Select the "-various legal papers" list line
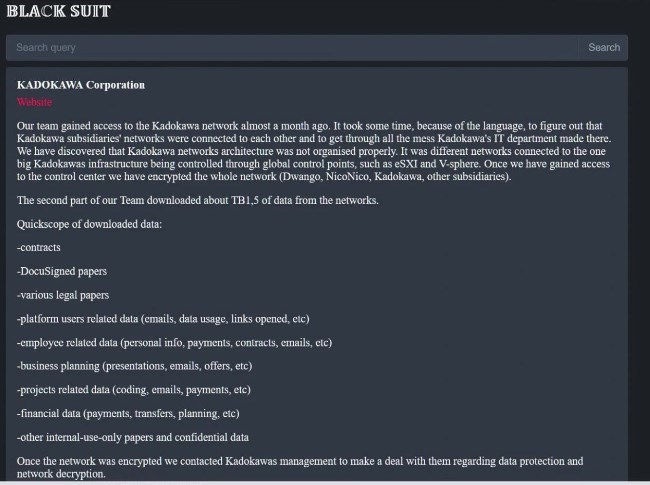 63,295
